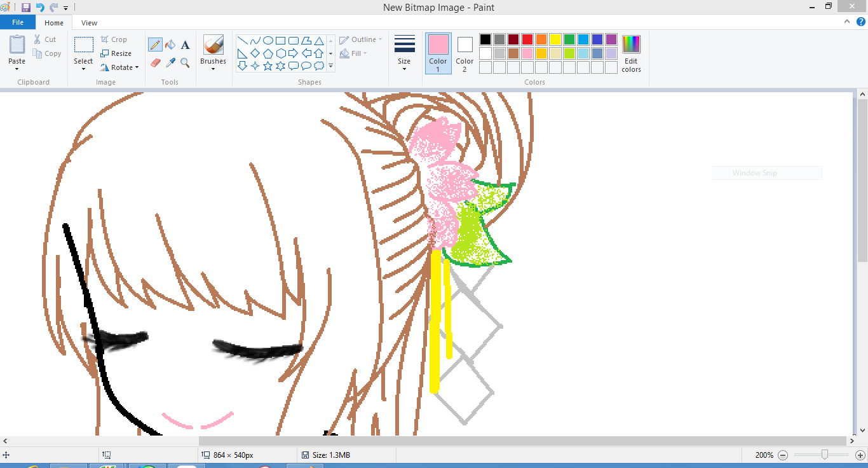
Task: Select the Text tool
Action: [x=185, y=45]
